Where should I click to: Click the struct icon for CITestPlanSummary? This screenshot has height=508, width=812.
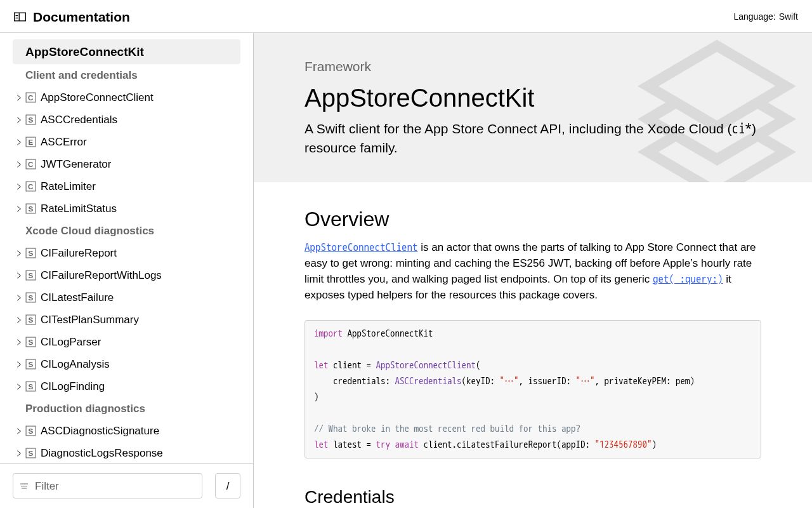pyautogui.click(x=30, y=320)
